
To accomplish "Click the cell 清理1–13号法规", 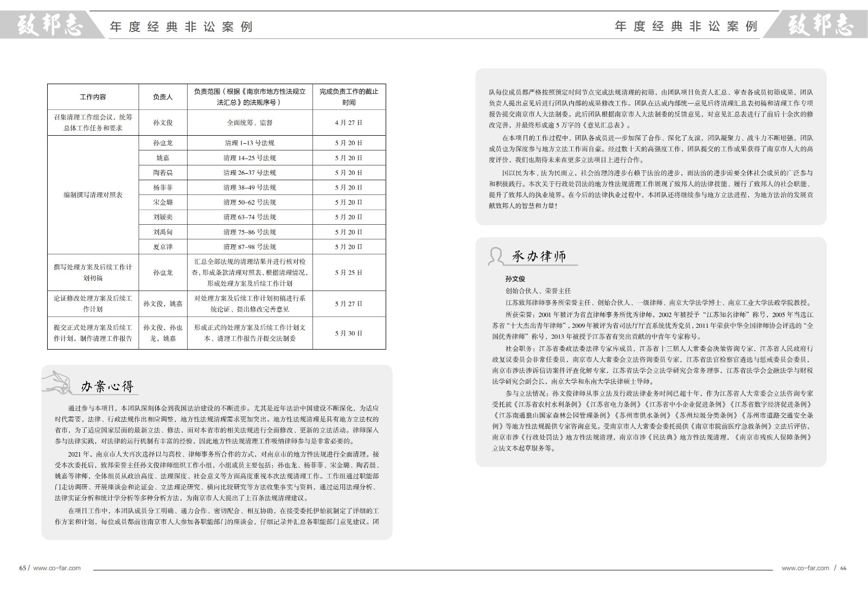I will click(250, 143).
